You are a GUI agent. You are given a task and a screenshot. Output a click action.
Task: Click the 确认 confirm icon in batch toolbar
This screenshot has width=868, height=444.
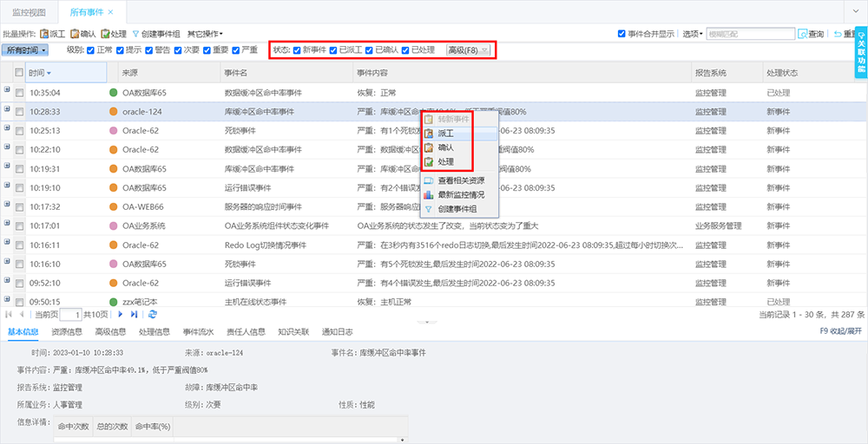pyautogui.click(x=75, y=34)
